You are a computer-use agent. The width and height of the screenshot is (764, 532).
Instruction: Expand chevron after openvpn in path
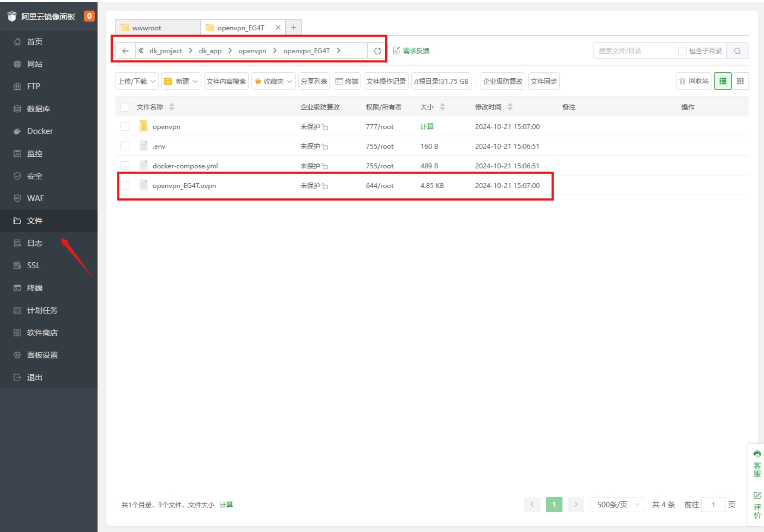click(x=275, y=50)
